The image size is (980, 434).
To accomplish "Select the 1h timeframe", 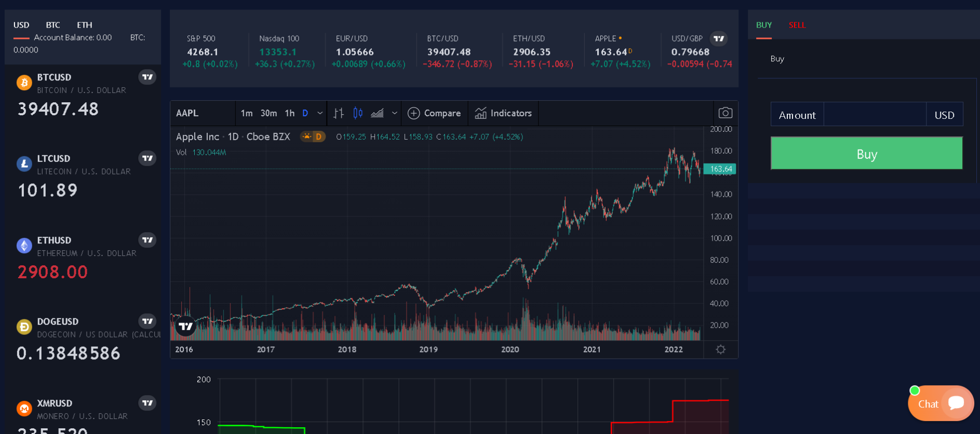I will click(290, 113).
